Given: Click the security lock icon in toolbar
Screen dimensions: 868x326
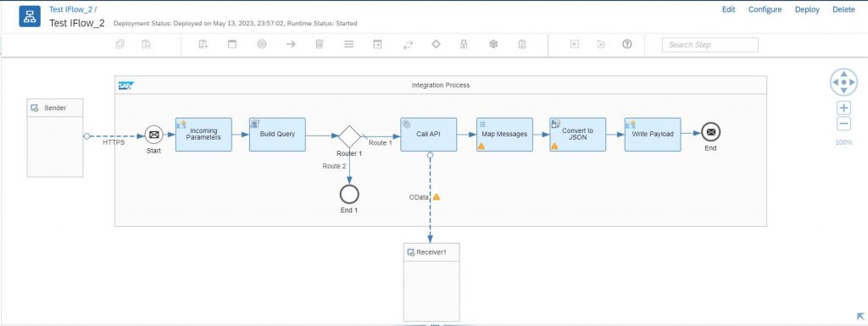Looking at the screenshot, I should [464, 44].
